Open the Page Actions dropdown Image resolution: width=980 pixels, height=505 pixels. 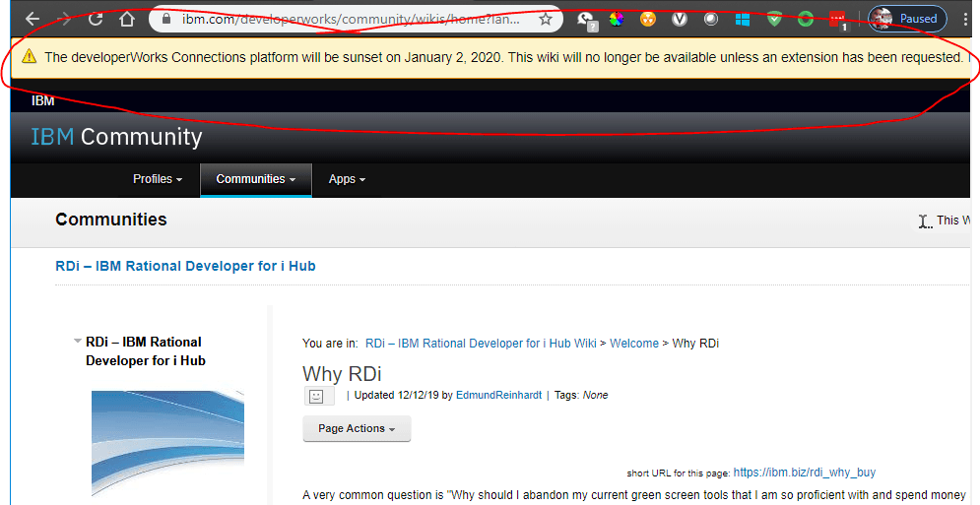point(357,429)
